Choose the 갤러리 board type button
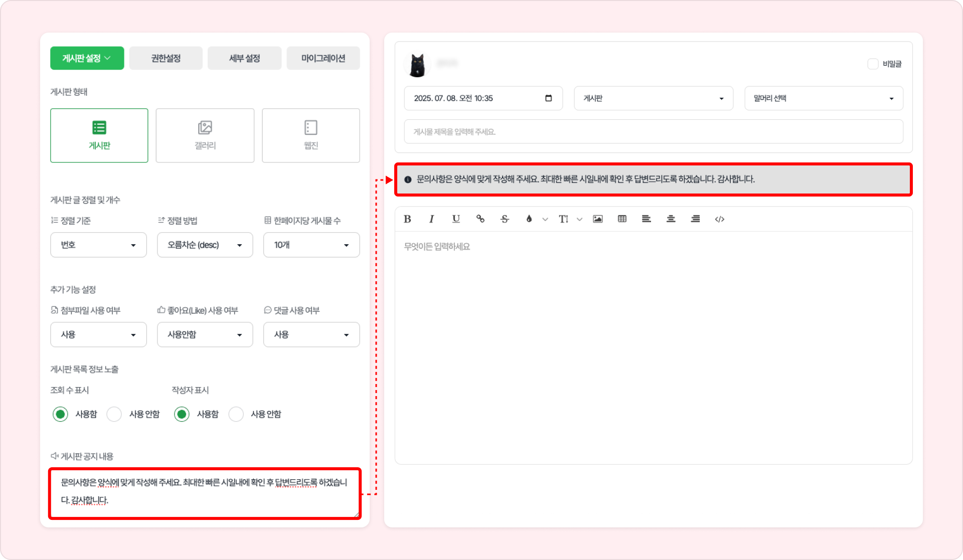Viewport: 963px width, 560px height. [x=205, y=135]
